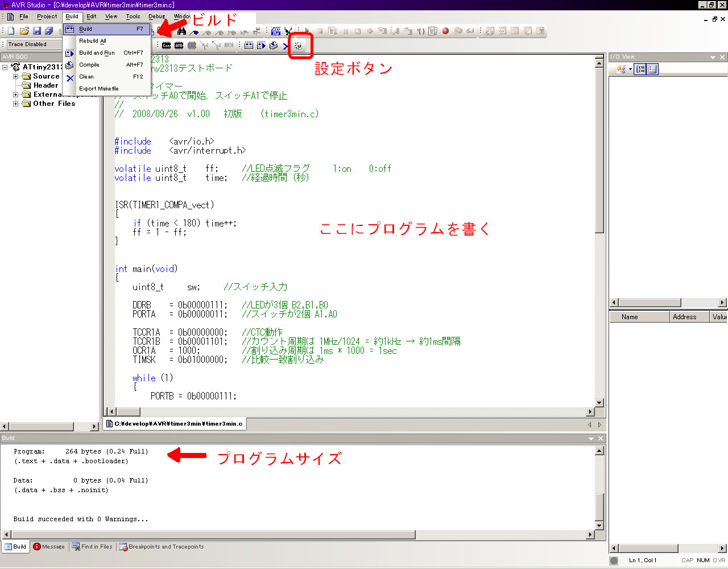
Task: Click the Build and Run toolbar icon
Action: pos(261,45)
